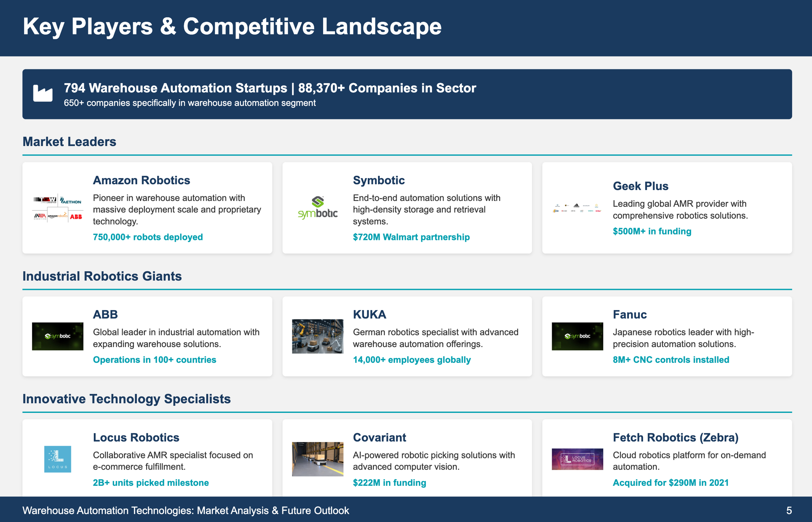
Task: Click the factory icon in the banner
Action: [43, 93]
